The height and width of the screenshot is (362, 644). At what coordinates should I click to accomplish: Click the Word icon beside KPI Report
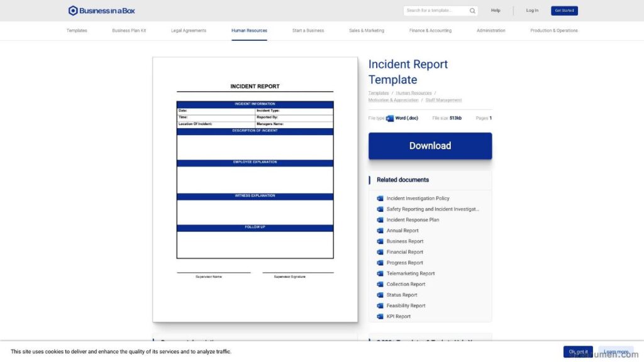click(379, 316)
